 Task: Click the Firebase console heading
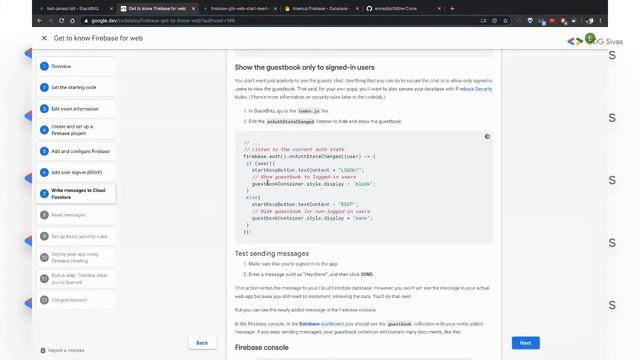pyautogui.click(x=262, y=347)
